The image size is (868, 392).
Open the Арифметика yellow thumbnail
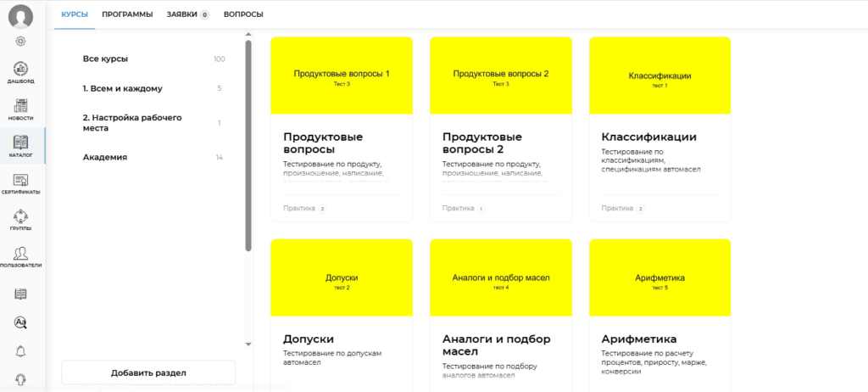tap(659, 277)
